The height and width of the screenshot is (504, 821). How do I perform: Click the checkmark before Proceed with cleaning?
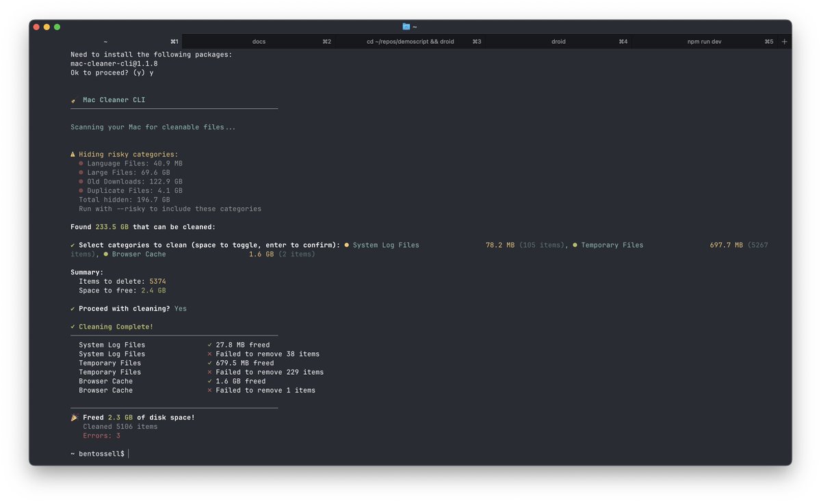pyautogui.click(x=73, y=308)
